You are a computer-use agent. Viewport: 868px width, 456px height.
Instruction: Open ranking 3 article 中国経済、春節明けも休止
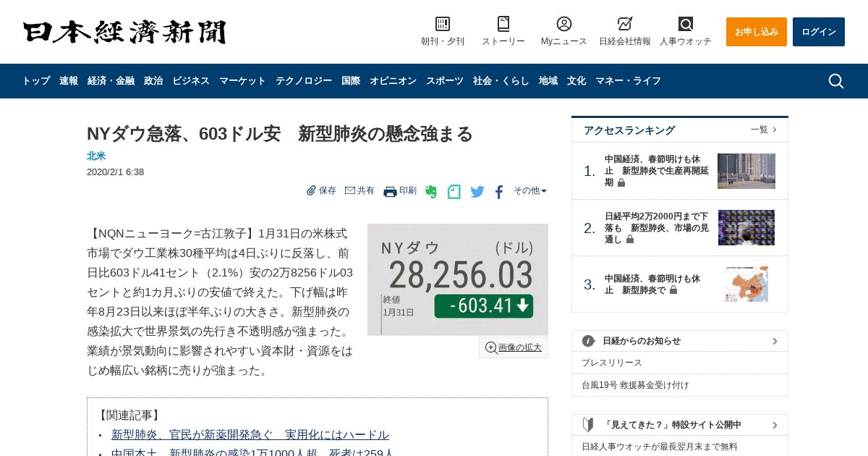(x=653, y=284)
